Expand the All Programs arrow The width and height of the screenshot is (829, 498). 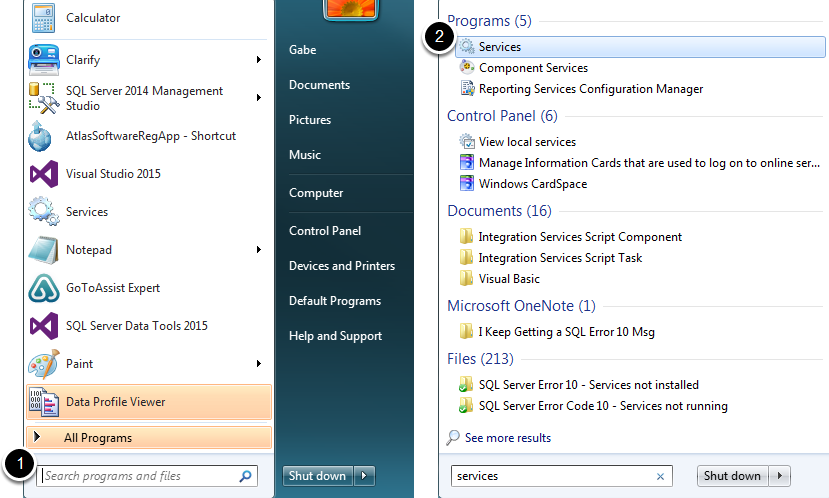tap(37, 437)
